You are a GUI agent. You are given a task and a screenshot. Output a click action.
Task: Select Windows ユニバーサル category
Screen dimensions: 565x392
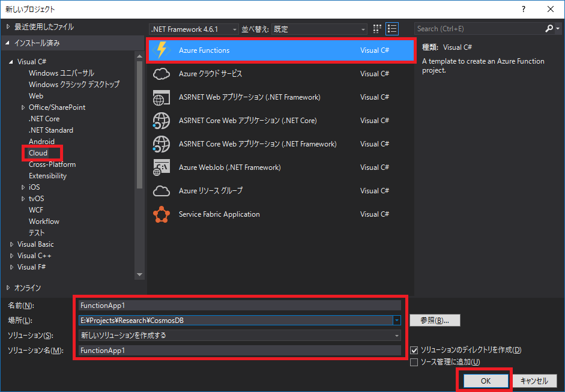(62, 73)
